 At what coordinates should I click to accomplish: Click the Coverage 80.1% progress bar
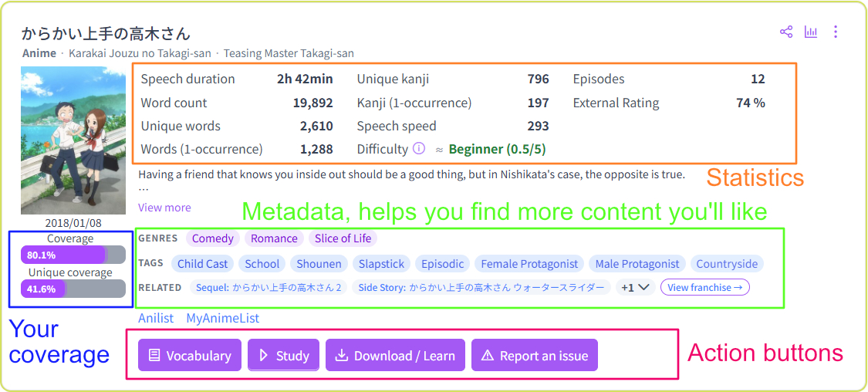(73, 255)
